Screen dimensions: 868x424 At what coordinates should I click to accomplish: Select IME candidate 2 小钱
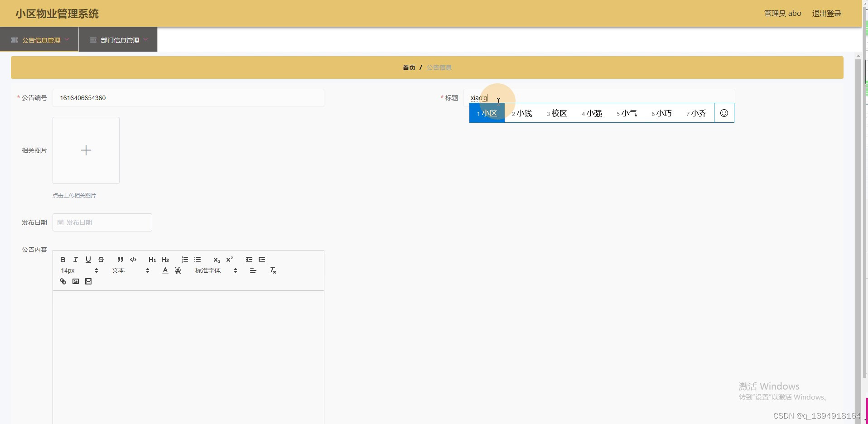coord(522,113)
